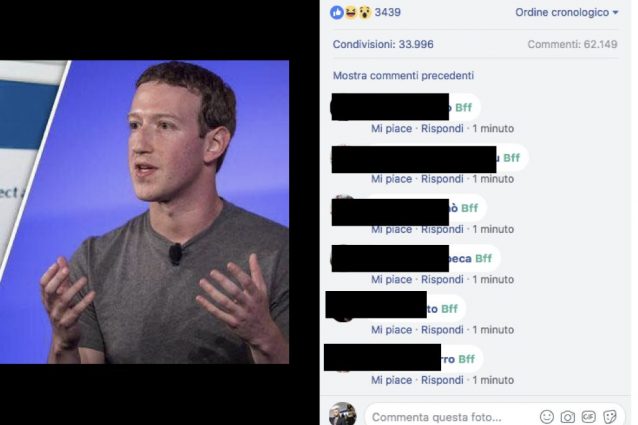Viewport: 638px width, 425px height.
Task: Expand Mostra commenti precedenti
Action: 403,76
